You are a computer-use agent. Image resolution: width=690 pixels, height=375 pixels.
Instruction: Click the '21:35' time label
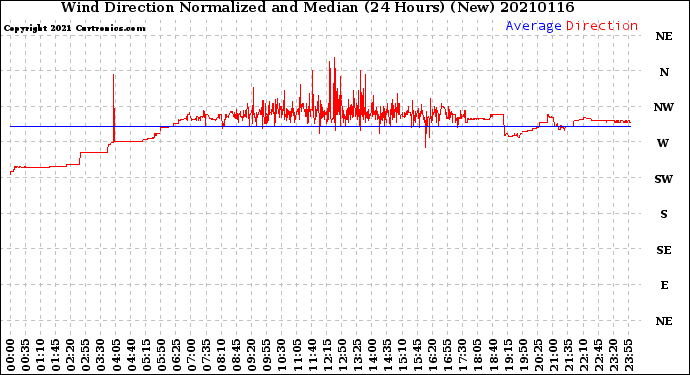point(569,355)
